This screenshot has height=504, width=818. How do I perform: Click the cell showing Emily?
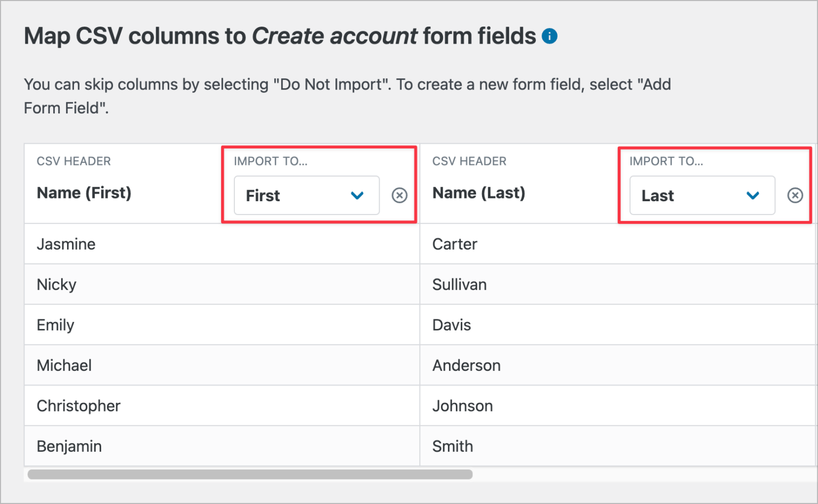(55, 325)
